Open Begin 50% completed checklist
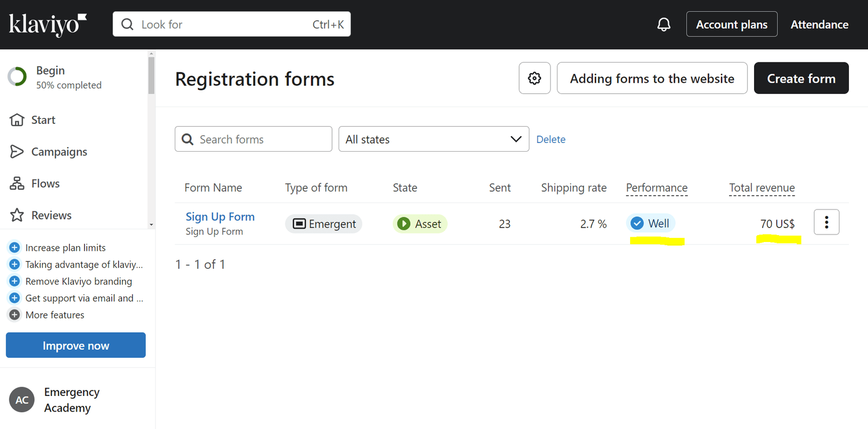The height and width of the screenshot is (429, 868). [68, 77]
